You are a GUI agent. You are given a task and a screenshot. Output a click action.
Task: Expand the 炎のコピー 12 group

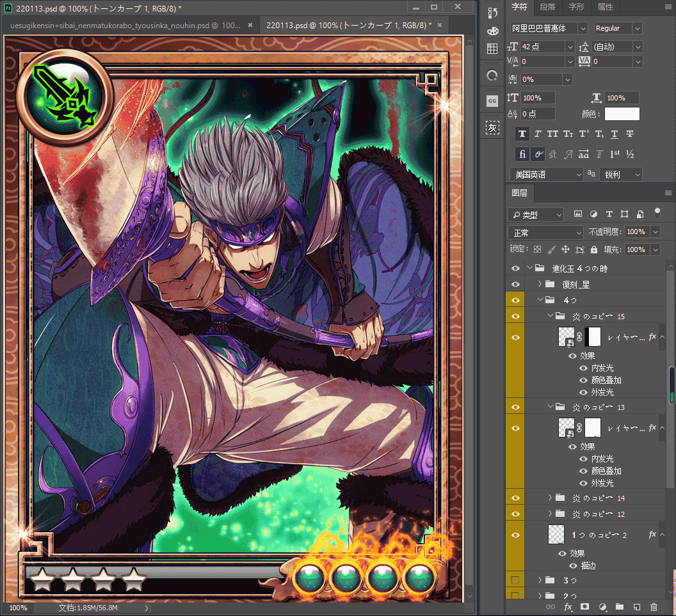coord(550,514)
